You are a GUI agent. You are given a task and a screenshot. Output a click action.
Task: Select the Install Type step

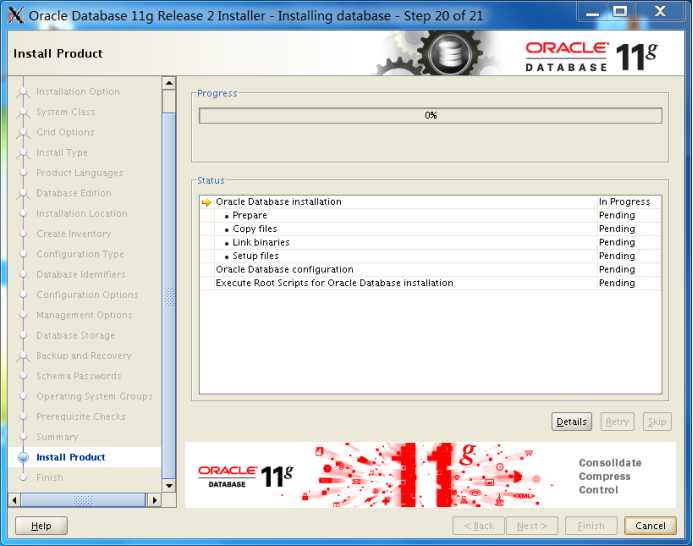pyautogui.click(x=62, y=153)
